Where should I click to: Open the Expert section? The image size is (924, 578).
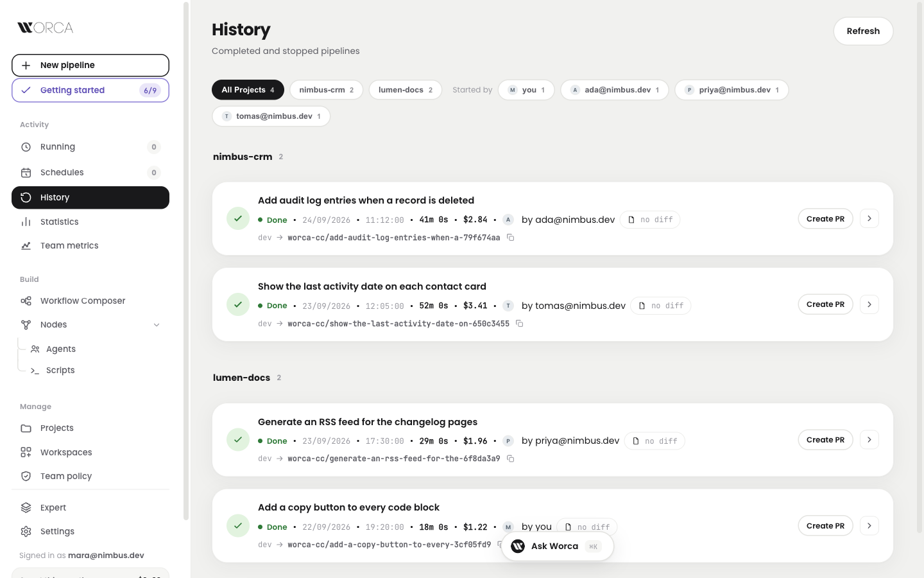coord(90,507)
